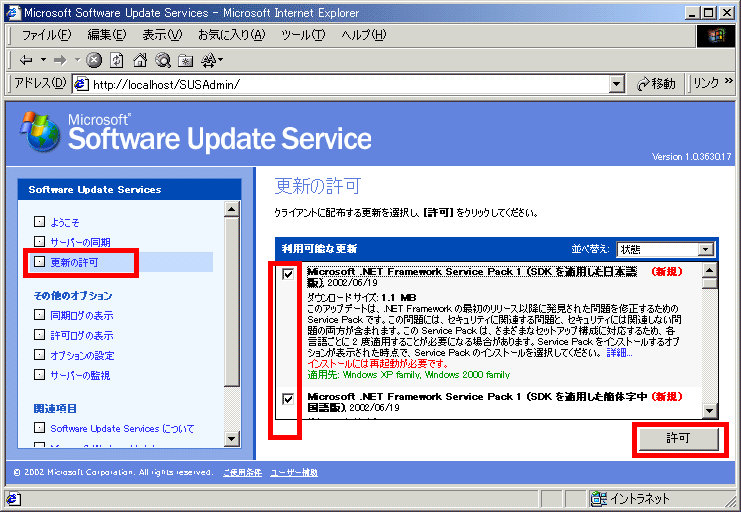741x512 pixels.
Task: Open the ようこそ welcome link
Action: [65, 222]
